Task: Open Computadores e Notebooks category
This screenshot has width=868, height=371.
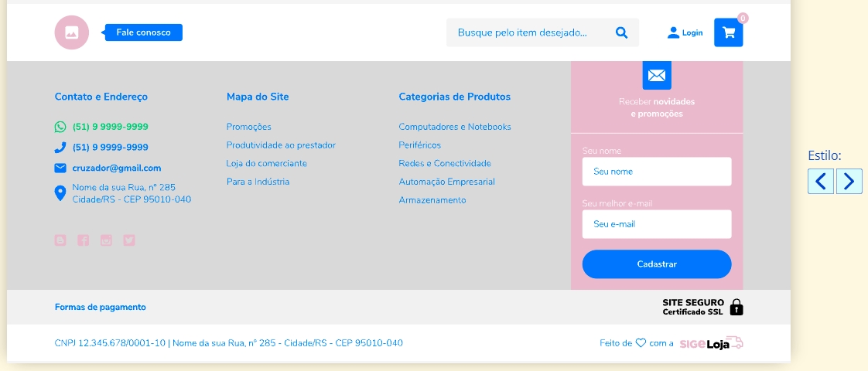Action: (x=454, y=127)
